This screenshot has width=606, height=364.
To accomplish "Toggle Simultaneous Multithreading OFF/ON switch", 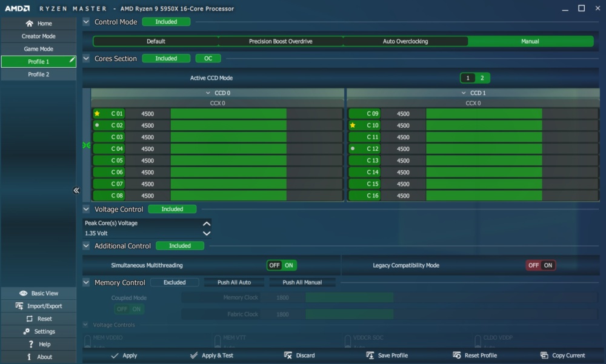I will (x=282, y=265).
